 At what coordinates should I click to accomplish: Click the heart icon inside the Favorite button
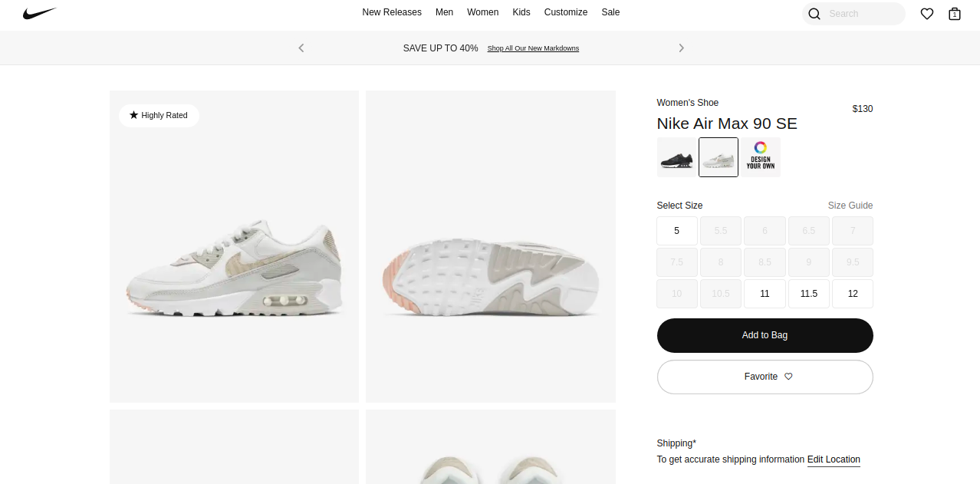click(788, 376)
